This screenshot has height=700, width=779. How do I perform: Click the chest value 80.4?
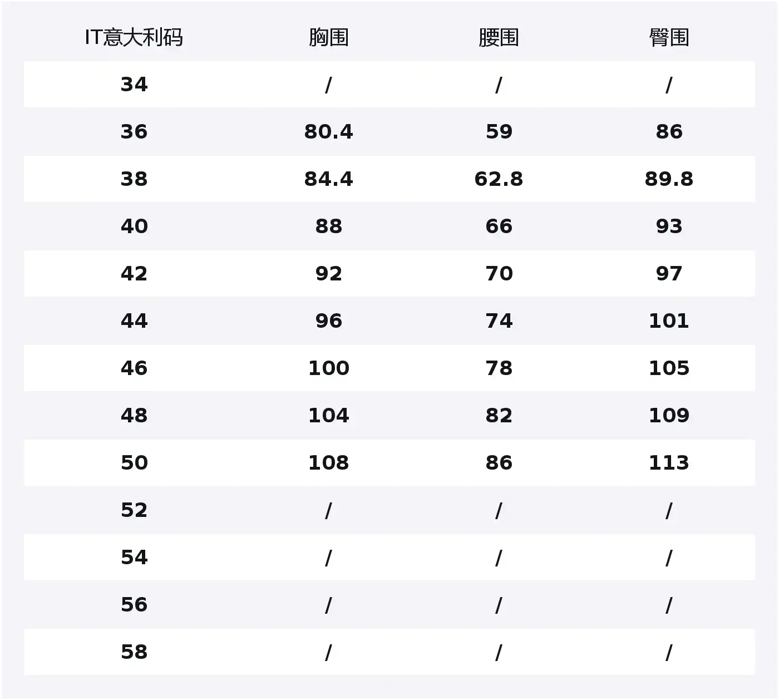[x=328, y=132]
